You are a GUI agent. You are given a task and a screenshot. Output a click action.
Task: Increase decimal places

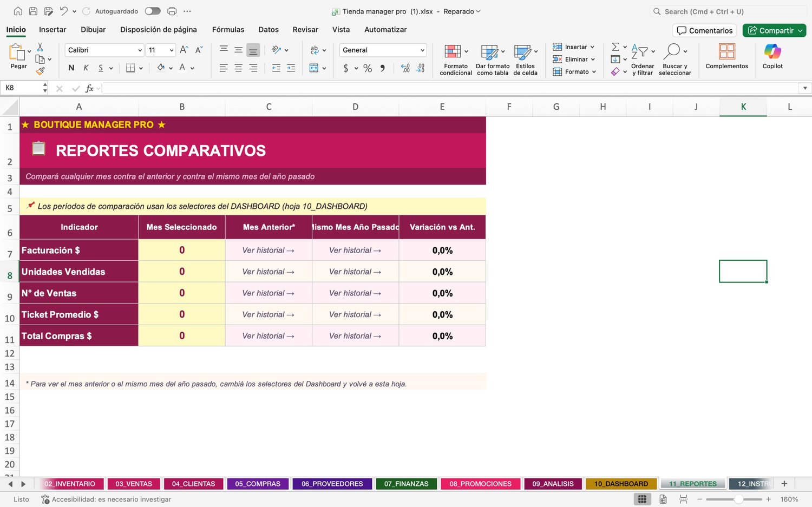coord(405,68)
